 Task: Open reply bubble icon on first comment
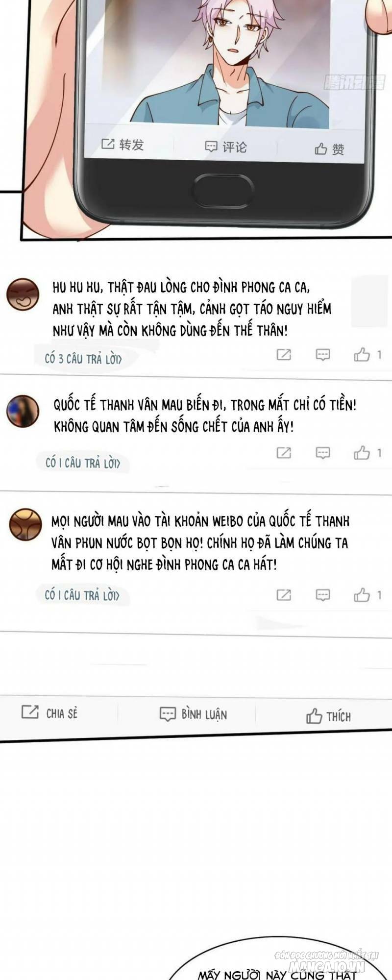(x=322, y=355)
